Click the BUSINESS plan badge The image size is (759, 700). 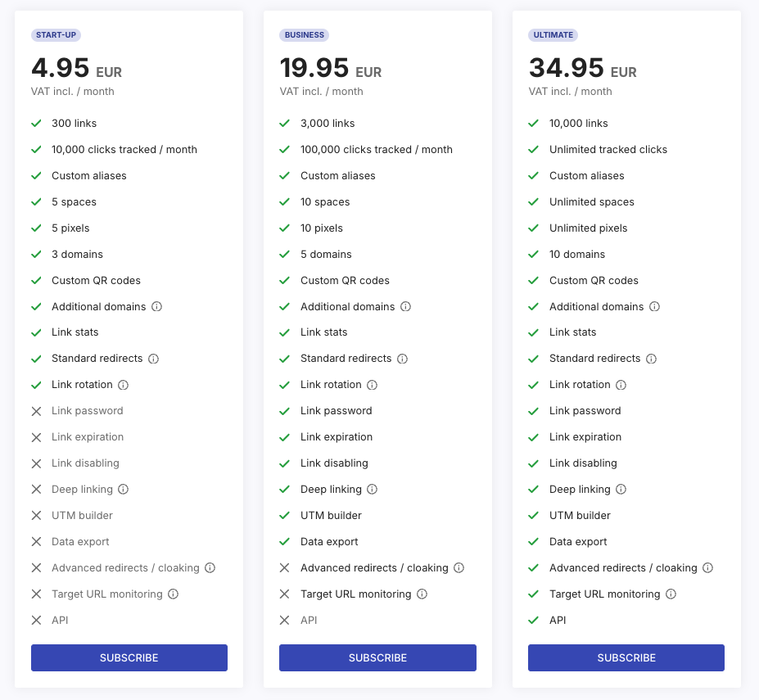305,35
